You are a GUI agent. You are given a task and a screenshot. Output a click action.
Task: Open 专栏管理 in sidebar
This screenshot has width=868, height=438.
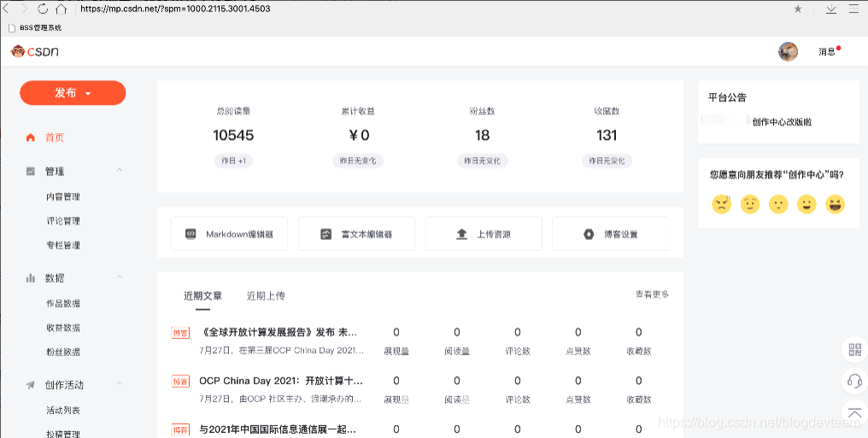click(x=63, y=246)
